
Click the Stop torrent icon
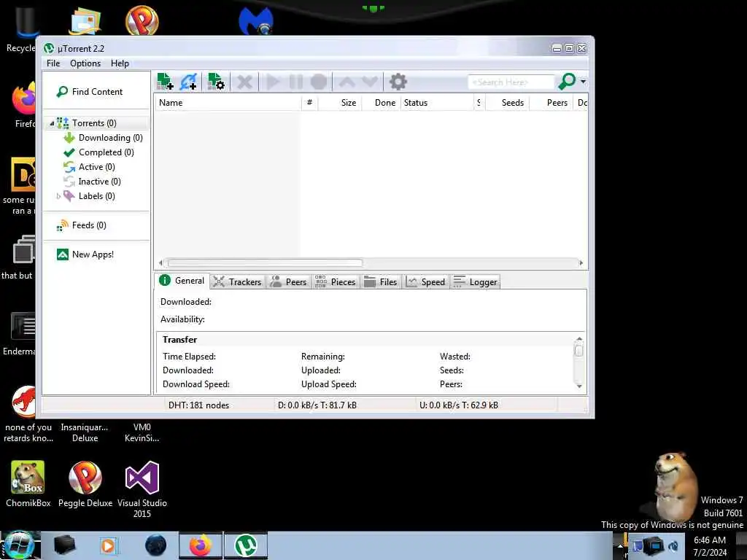[319, 82]
